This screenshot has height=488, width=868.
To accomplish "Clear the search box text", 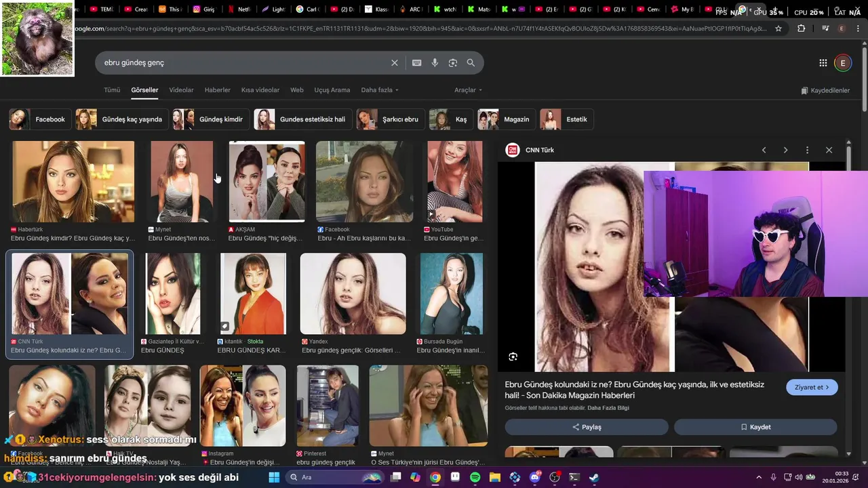I will click(x=395, y=62).
